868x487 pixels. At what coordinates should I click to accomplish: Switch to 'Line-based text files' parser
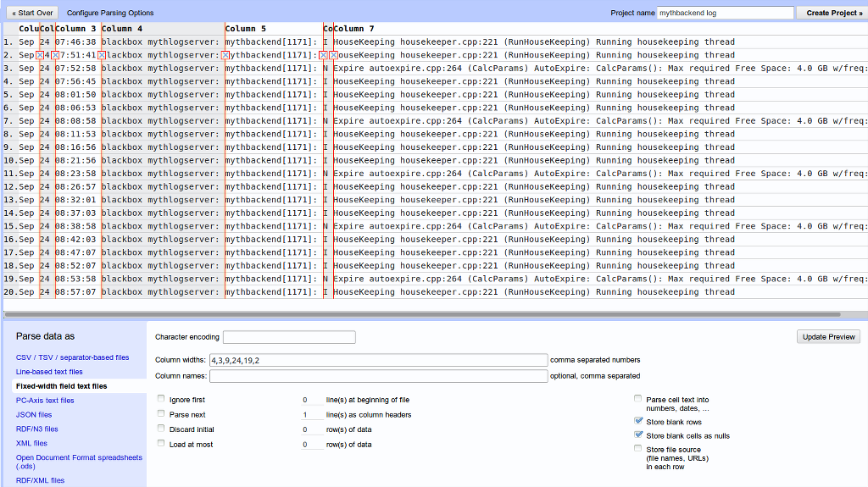[49, 372]
